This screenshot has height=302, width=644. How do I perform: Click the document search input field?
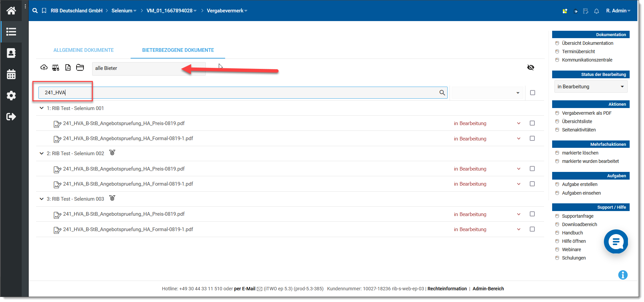pyautogui.click(x=240, y=93)
